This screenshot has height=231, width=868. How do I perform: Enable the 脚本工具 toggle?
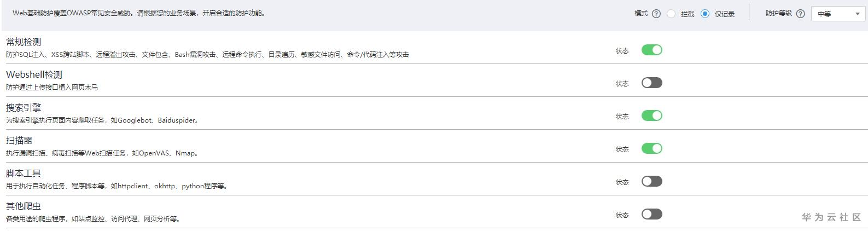[x=651, y=181]
